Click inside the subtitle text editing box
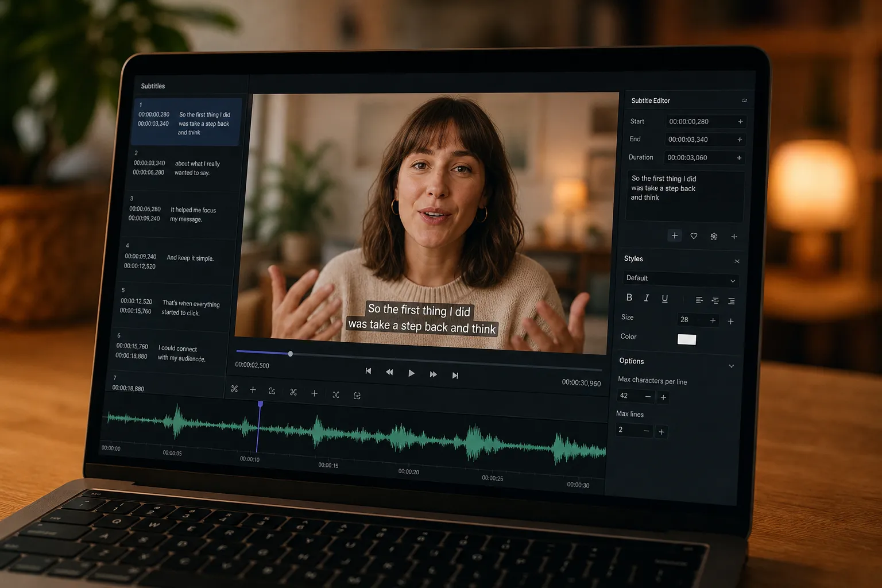Viewport: 882px width, 588px height. coord(685,196)
